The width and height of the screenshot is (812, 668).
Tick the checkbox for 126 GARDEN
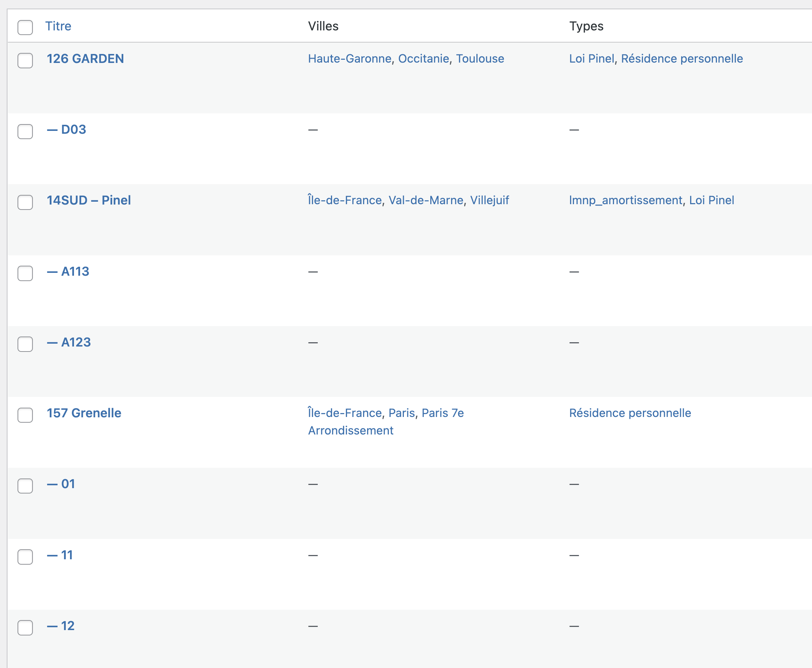(25, 60)
